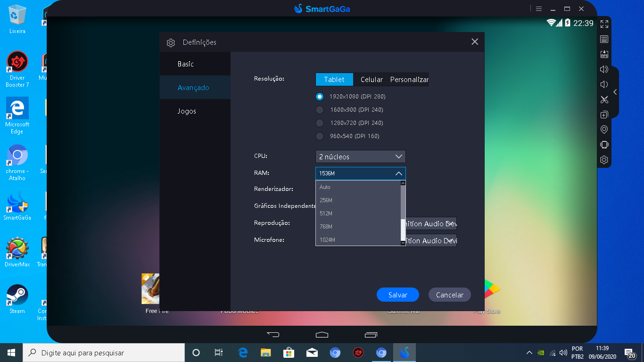Choose 256M in the RAM list
The width and height of the screenshot is (644, 362).
coord(358,200)
